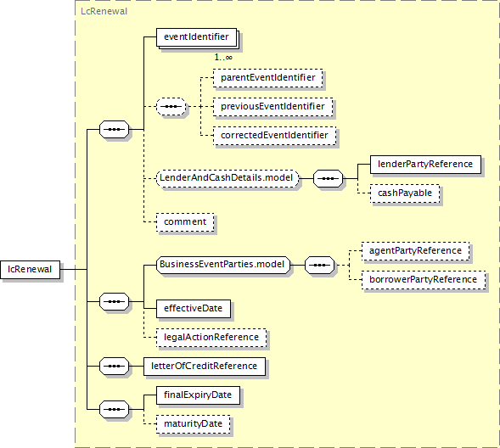500x448 pixels.
Task: Click sequence icon leading to effectiveDate
Action: (114, 301)
